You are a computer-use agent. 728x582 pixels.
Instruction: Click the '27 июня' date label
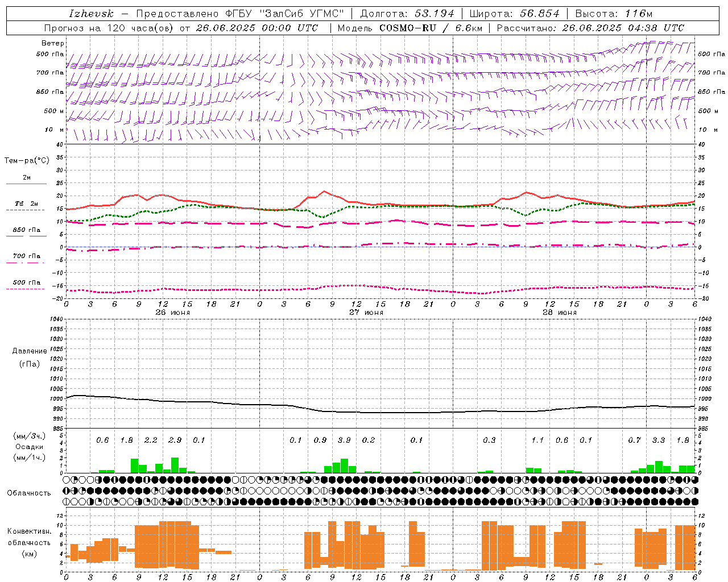click(366, 313)
